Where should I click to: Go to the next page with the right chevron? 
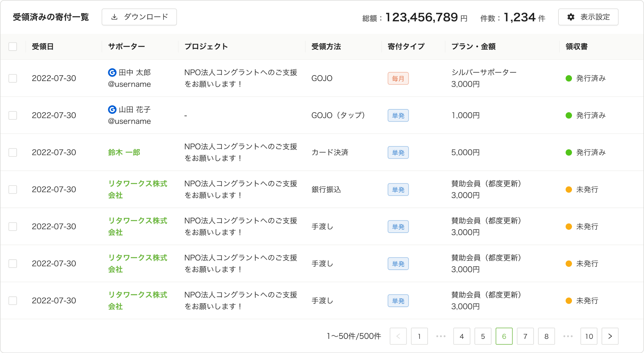click(x=610, y=336)
